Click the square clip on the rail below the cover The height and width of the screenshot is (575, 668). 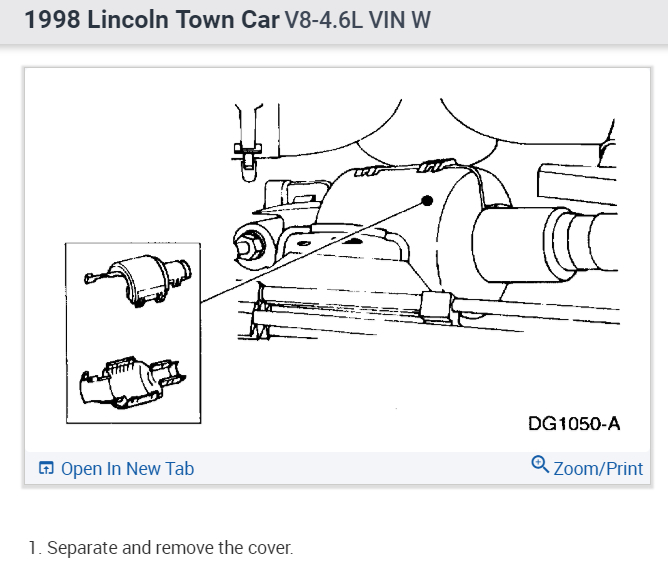point(436,307)
